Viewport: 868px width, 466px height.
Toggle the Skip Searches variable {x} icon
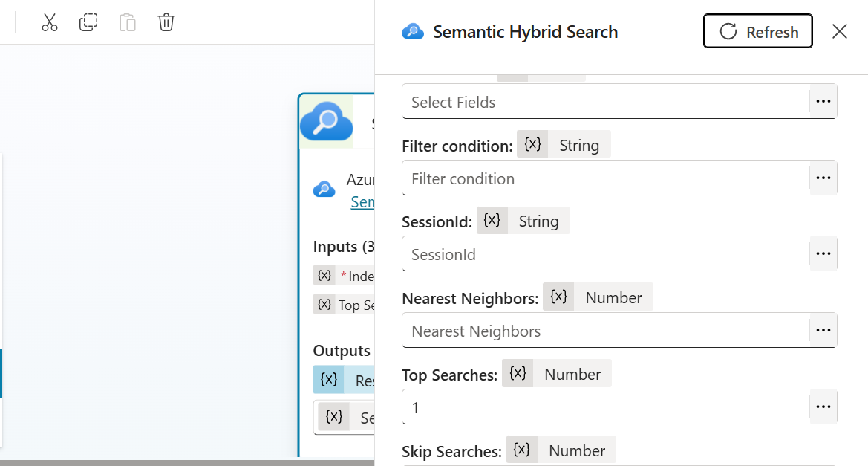[521, 450]
